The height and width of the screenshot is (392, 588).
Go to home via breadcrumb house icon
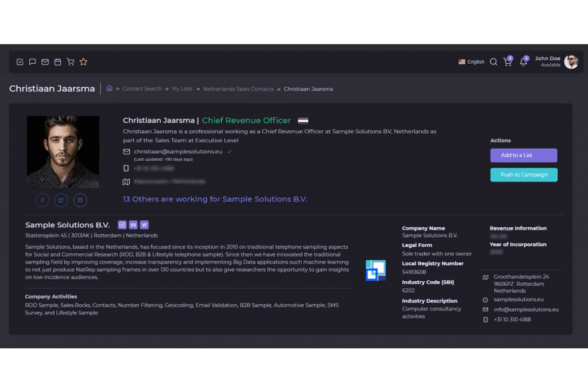[x=109, y=89]
